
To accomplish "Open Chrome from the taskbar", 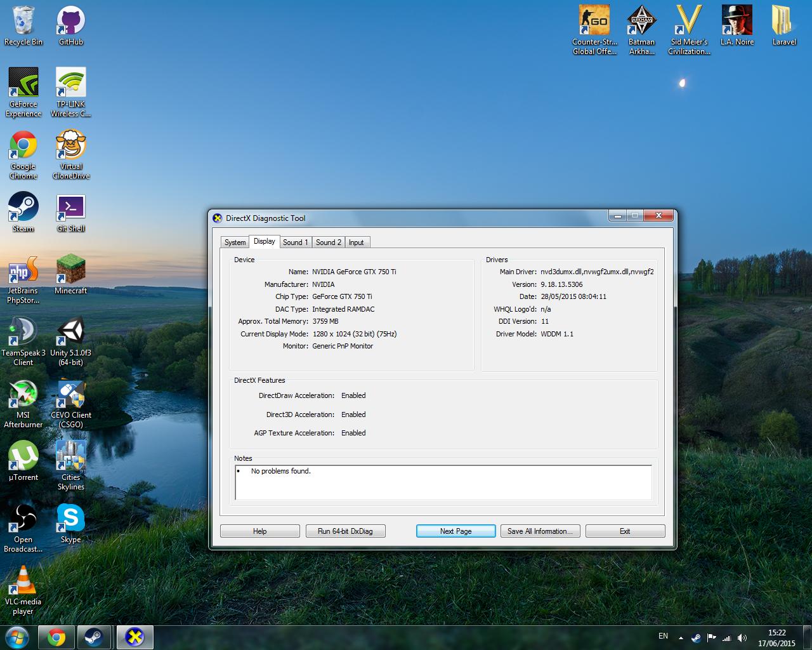I will tap(56, 637).
